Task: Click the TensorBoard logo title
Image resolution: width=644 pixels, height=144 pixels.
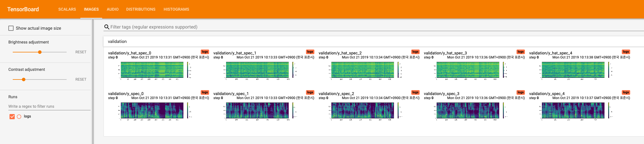Action: [x=23, y=9]
